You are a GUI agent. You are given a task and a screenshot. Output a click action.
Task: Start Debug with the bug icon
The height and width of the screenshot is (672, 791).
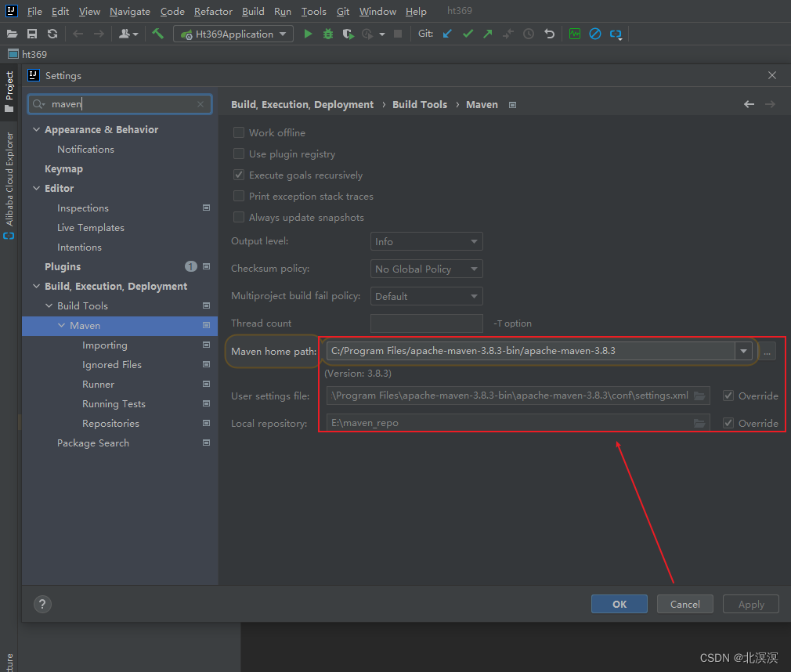pyautogui.click(x=328, y=34)
